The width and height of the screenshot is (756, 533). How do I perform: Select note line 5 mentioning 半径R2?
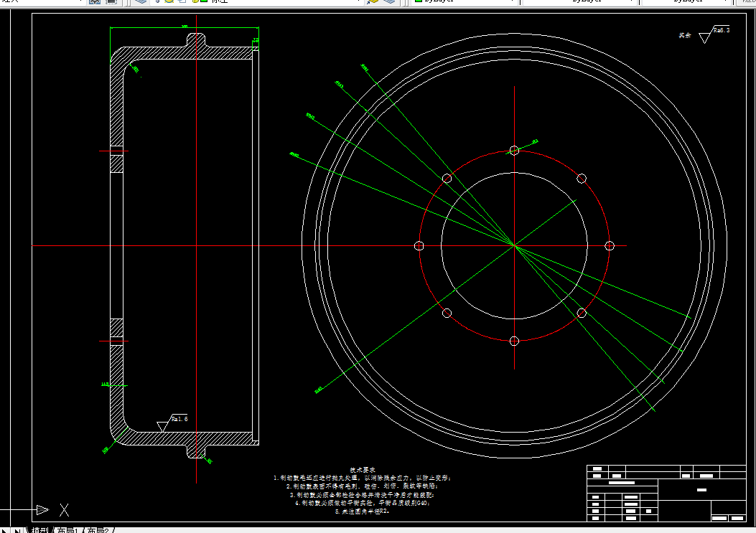(x=363, y=511)
